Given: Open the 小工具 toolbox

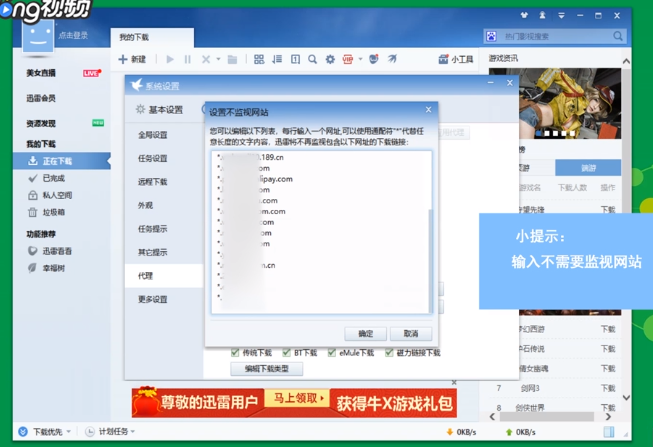Looking at the screenshot, I should (456, 59).
